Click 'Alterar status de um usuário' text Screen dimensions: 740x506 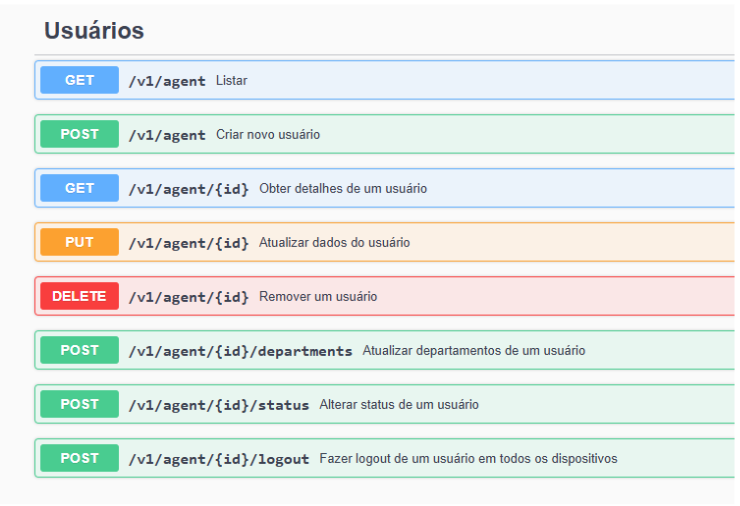pyautogui.click(x=398, y=405)
